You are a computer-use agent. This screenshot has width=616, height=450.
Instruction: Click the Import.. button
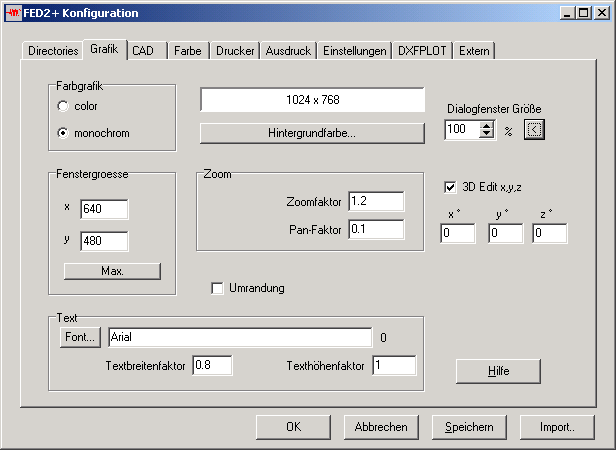[557, 427]
